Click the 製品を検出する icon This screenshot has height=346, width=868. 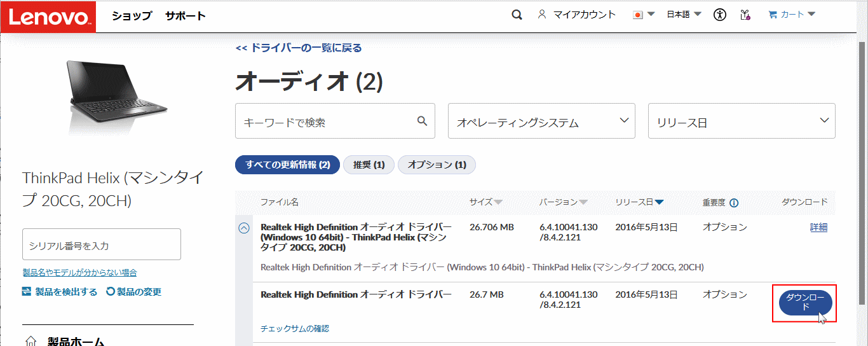(x=27, y=291)
